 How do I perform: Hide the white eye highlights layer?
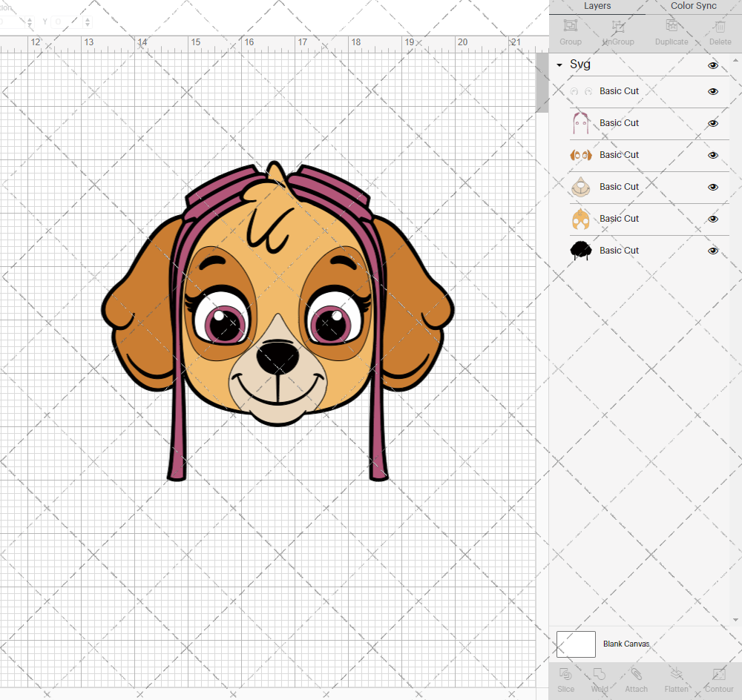coord(712,91)
